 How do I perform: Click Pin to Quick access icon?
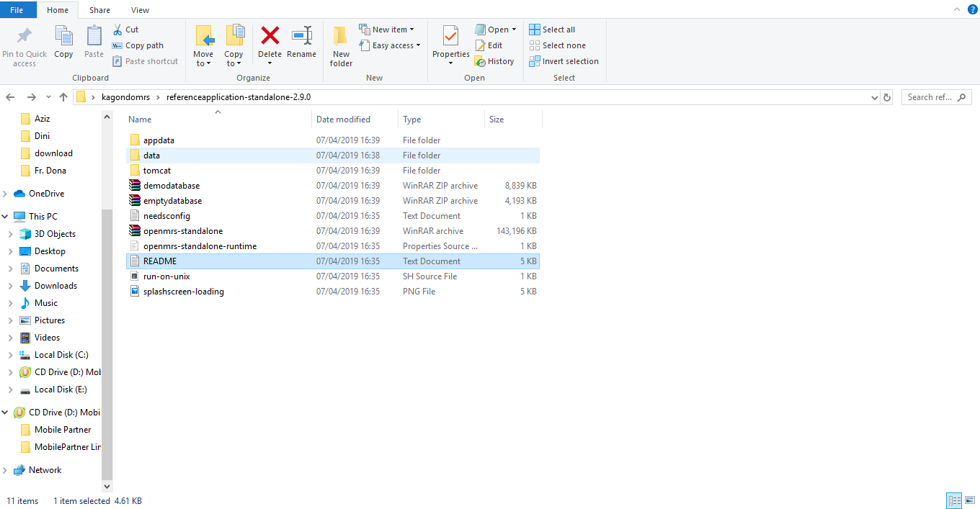[24, 35]
